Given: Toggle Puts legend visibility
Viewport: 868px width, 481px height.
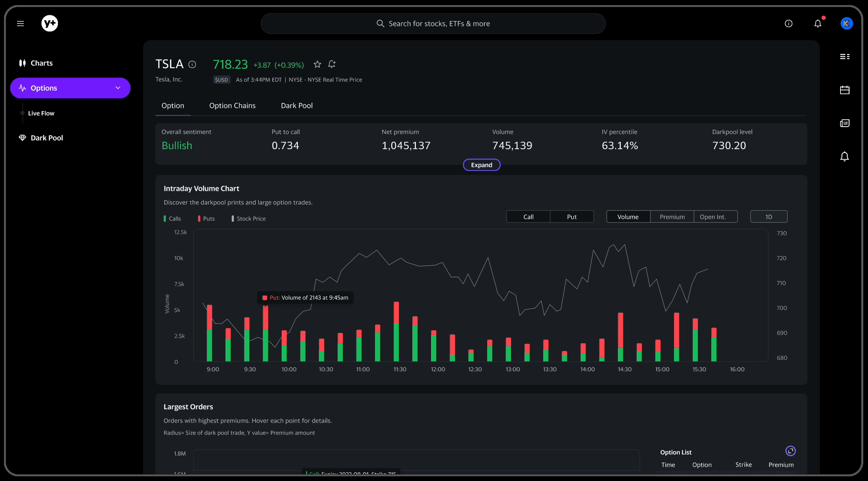Looking at the screenshot, I should click(206, 218).
